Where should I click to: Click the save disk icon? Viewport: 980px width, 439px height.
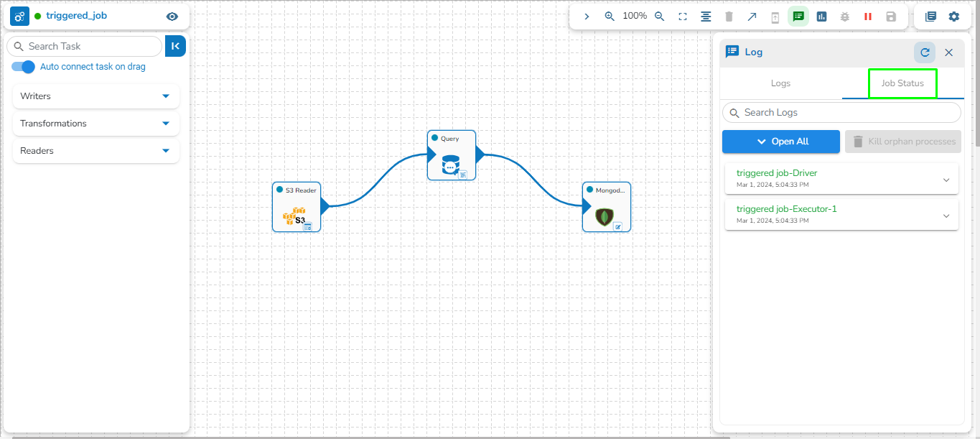tap(891, 17)
